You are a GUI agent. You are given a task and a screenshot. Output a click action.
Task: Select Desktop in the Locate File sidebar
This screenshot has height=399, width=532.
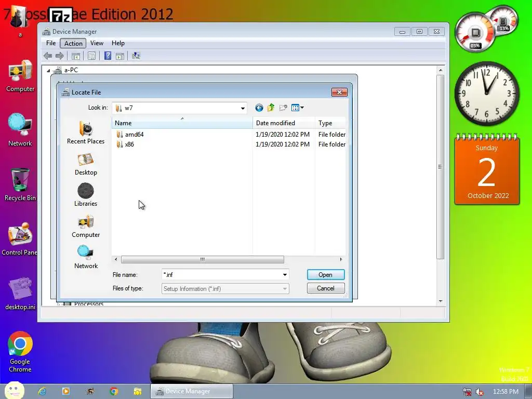86,164
